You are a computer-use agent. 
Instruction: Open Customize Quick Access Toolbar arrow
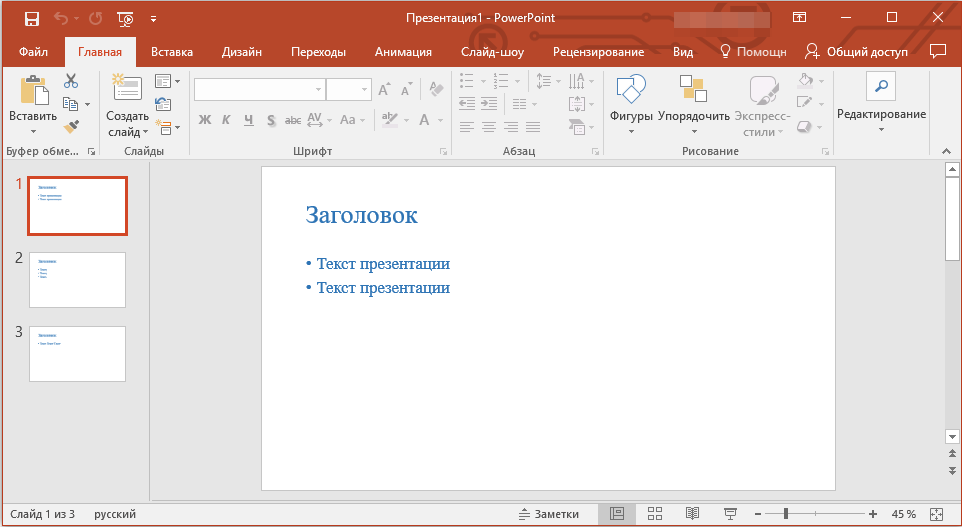(153, 19)
